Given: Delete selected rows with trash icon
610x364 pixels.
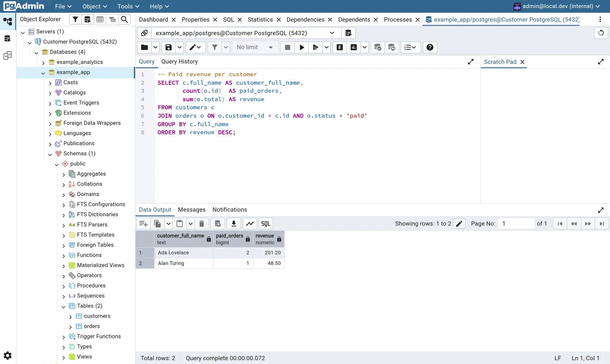Looking at the screenshot, I should click(202, 224).
